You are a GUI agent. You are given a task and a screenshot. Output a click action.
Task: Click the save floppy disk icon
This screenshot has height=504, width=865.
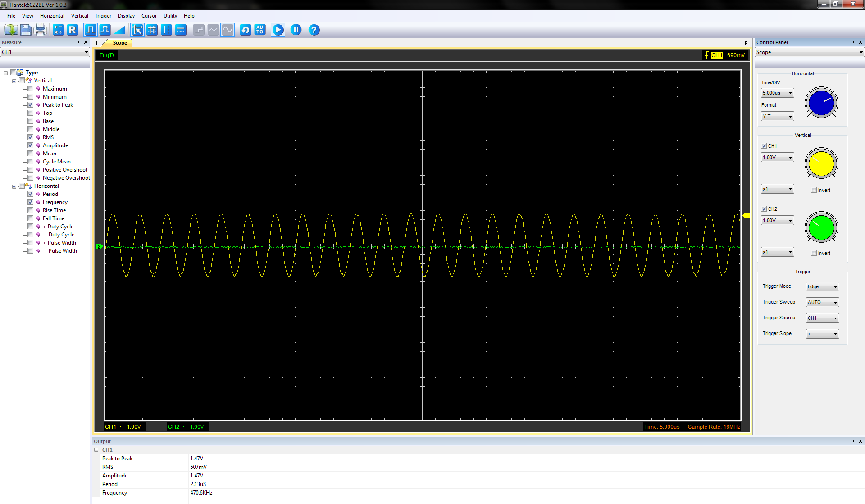(26, 30)
